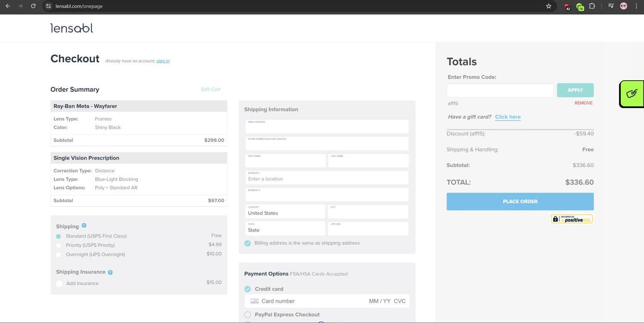This screenshot has height=323, width=644.
Task: Click the $4.99 Priority shipping price
Action: [x=215, y=245]
